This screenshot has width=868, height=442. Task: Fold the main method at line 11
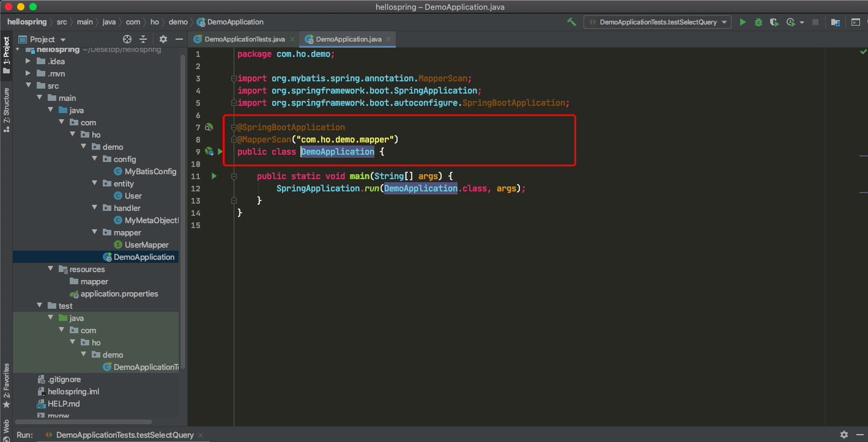click(x=234, y=176)
